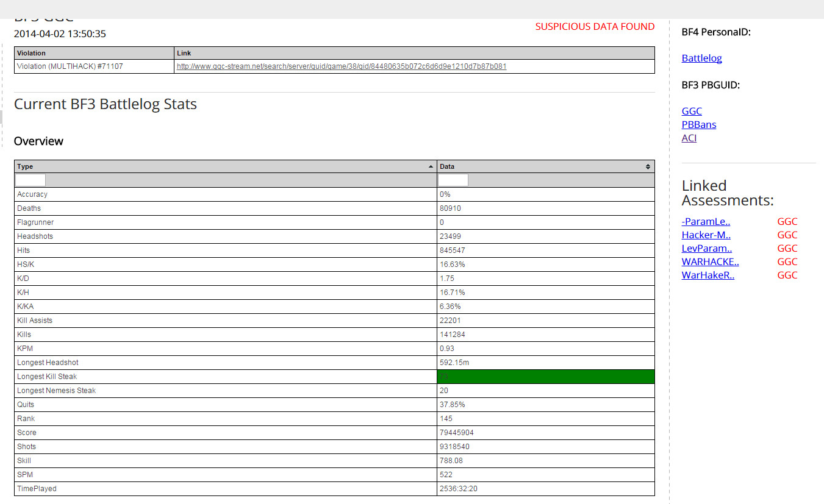
Task: Select the Longest Headshot value 592.15m
Action: pos(454,363)
